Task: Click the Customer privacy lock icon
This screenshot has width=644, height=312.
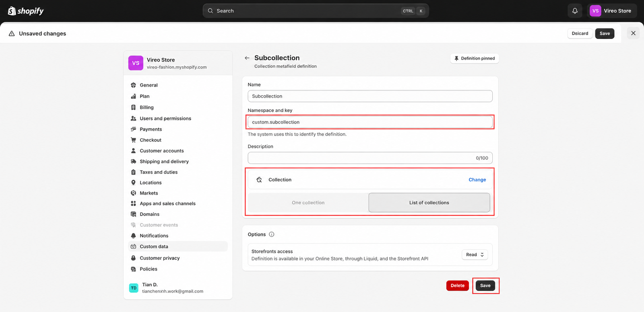Action: pyautogui.click(x=133, y=258)
